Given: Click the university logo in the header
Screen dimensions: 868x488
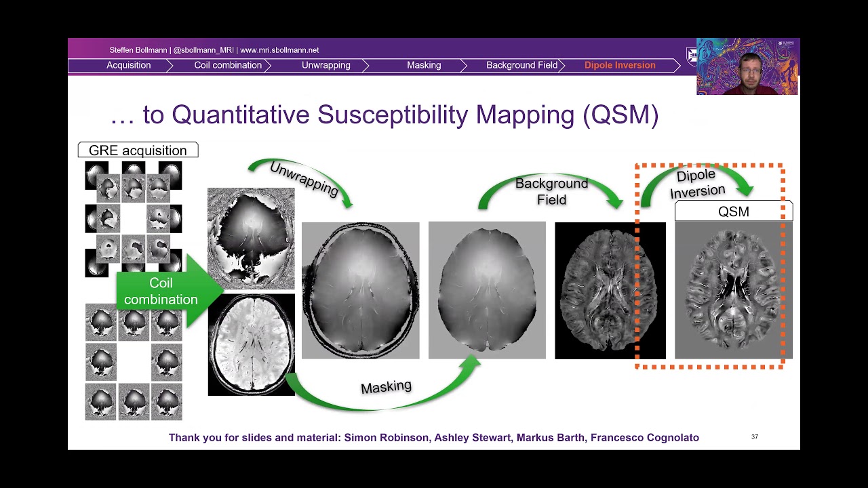Looking at the screenshot, I should (691, 56).
